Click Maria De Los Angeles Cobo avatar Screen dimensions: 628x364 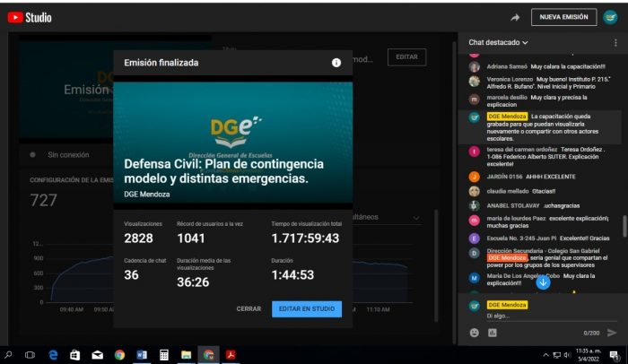click(x=475, y=278)
